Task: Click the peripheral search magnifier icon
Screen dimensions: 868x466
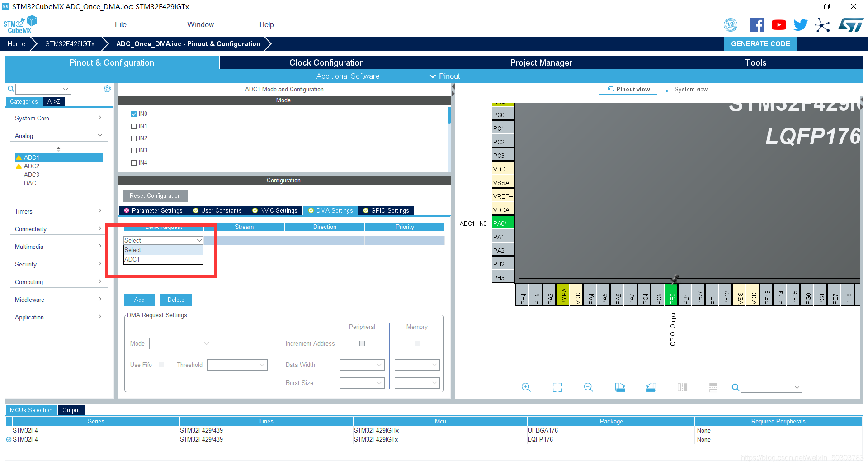Action: (x=11, y=89)
